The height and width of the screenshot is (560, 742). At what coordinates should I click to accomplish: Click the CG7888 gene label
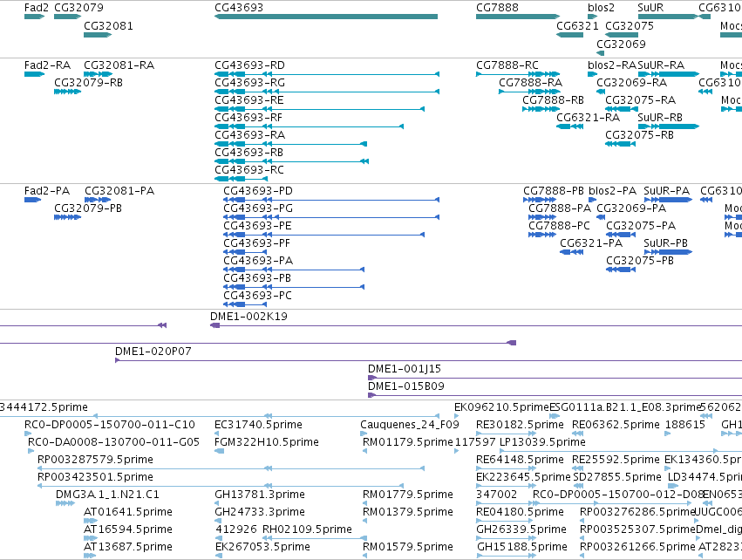click(x=497, y=8)
